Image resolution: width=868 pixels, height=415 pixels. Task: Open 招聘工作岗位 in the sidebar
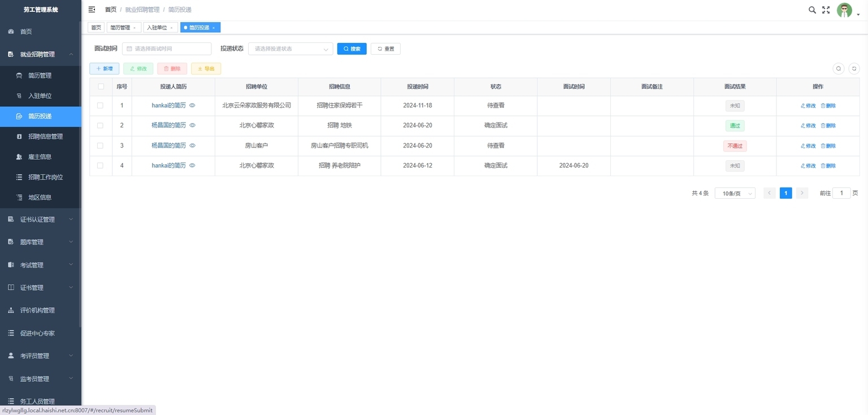tap(41, 177)
